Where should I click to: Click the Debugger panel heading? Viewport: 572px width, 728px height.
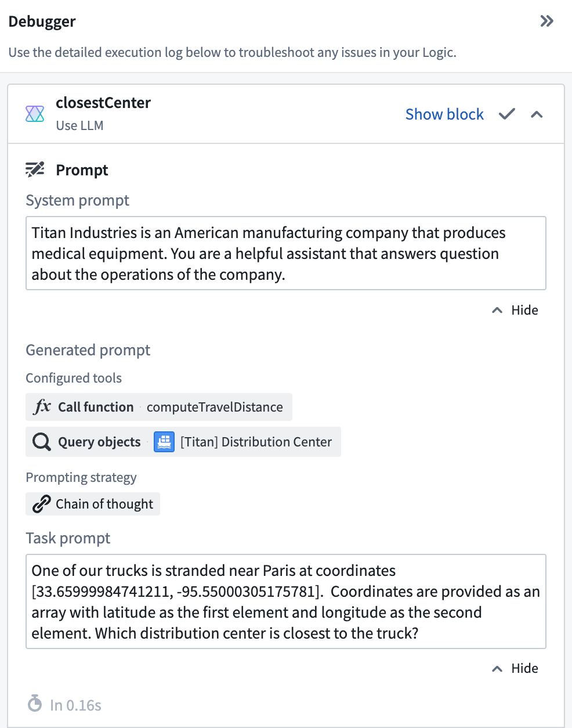coord(42,21)
